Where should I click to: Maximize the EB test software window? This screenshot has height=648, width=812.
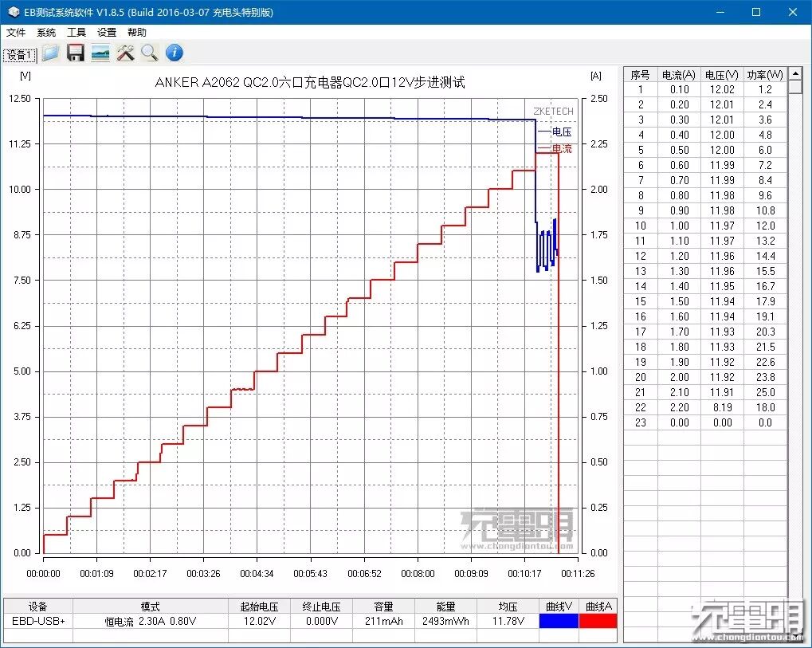[x=756, y=12]
